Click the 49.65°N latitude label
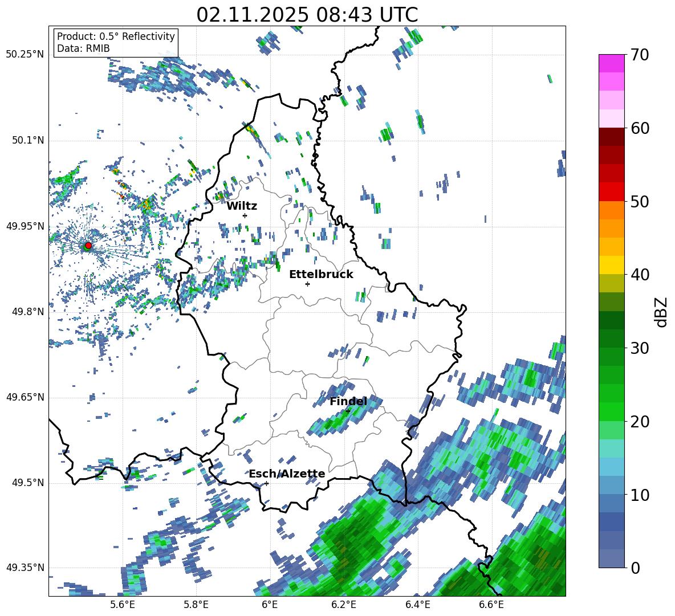 25,397
